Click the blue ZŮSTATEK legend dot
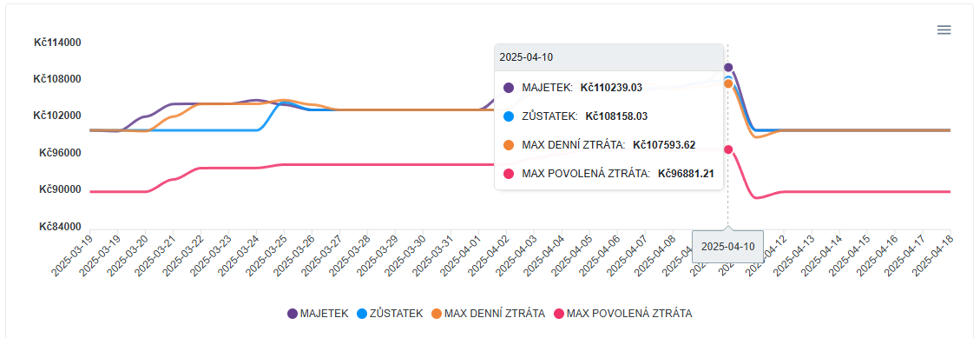 pos(362,314)
